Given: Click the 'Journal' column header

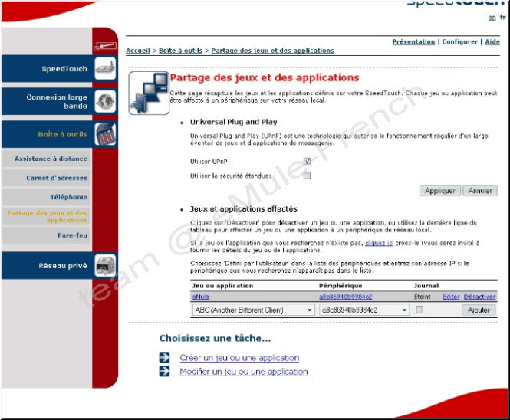Looking at the screenshot, I should pos(426,286).
